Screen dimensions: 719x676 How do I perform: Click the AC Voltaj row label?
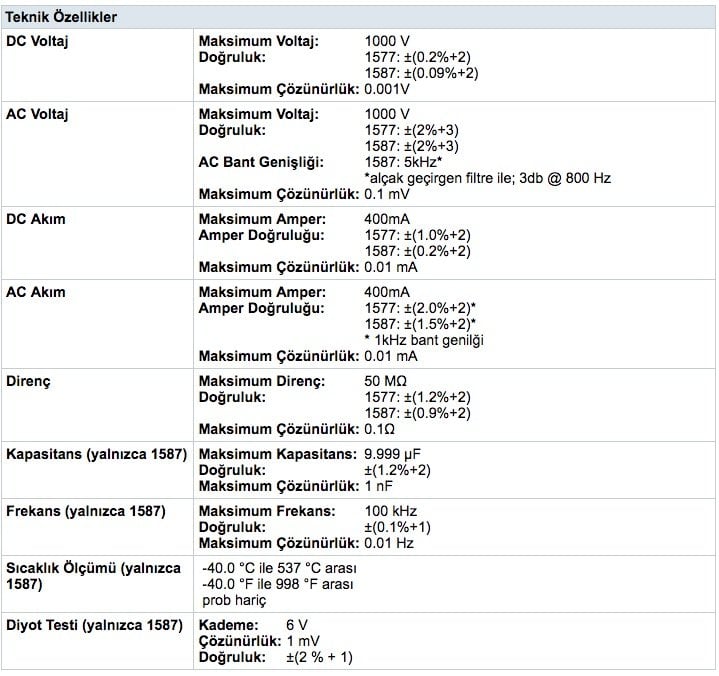37,115
